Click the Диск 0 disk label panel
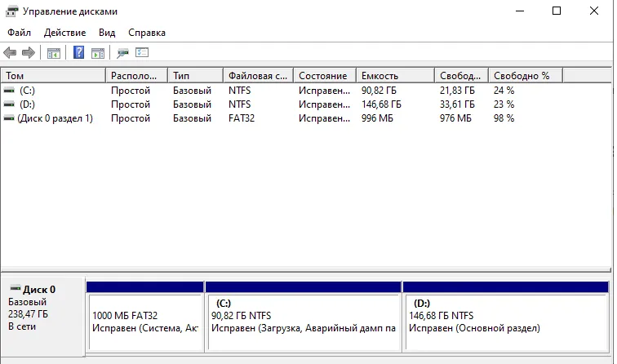Image resolution: width=617 pixels, height=364 pixels. (x=43, y=317)
